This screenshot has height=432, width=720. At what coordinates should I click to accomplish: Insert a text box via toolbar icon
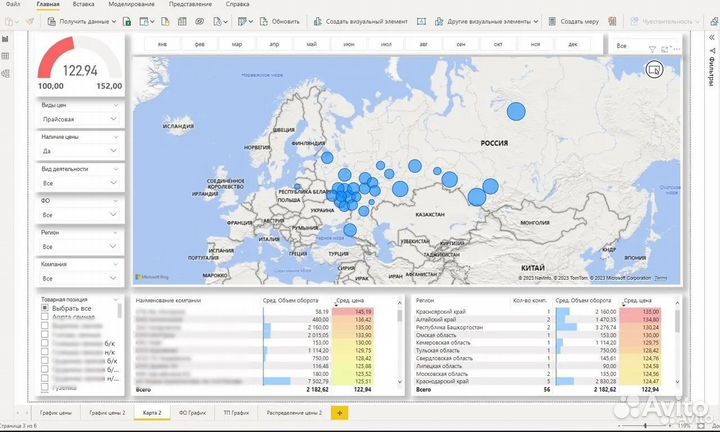point(421,22)
